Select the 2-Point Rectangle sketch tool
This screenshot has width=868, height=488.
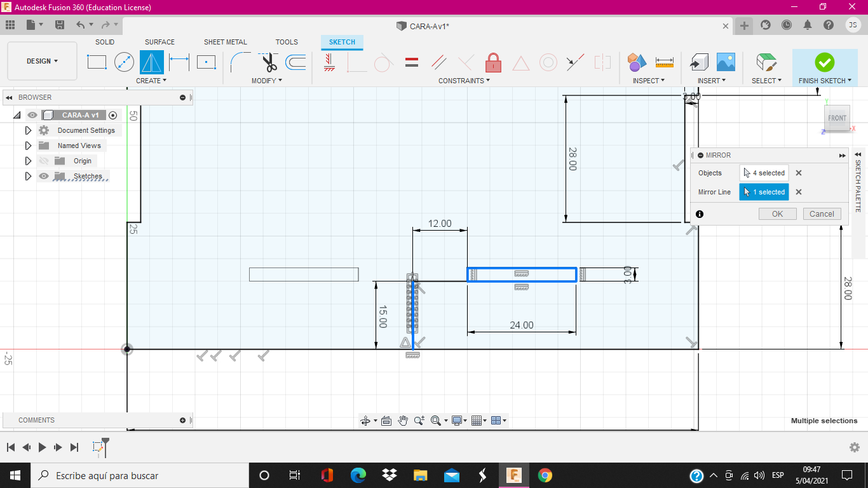pyautogui.click(x=97, y=62)
